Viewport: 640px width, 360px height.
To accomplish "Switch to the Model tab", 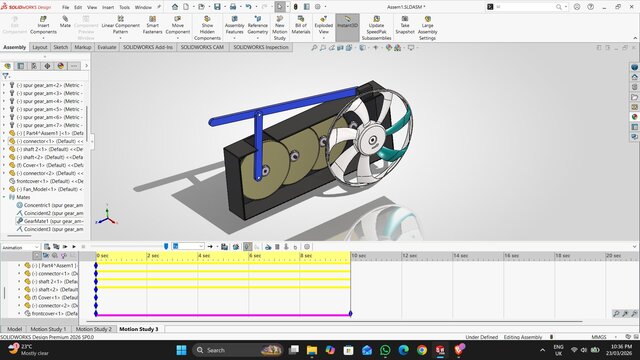I will pos(14,329).
